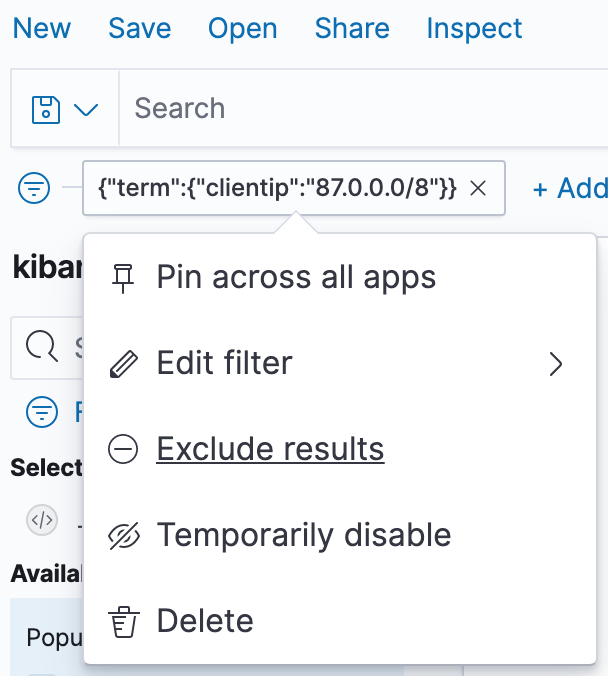Remove the clientip filter with its X
Screen dimensions: 608x676
pos(478,188)
